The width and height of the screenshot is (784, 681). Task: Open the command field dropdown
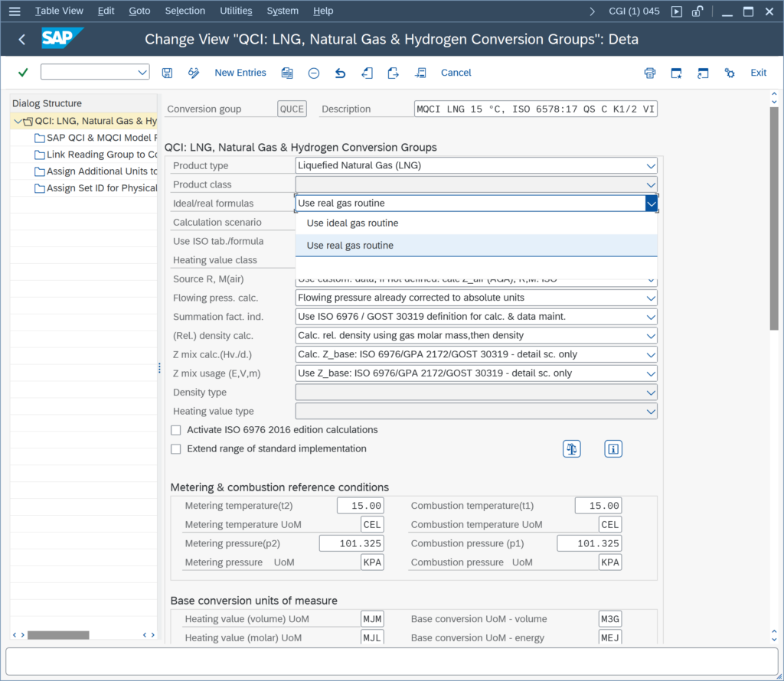(142, 73)
